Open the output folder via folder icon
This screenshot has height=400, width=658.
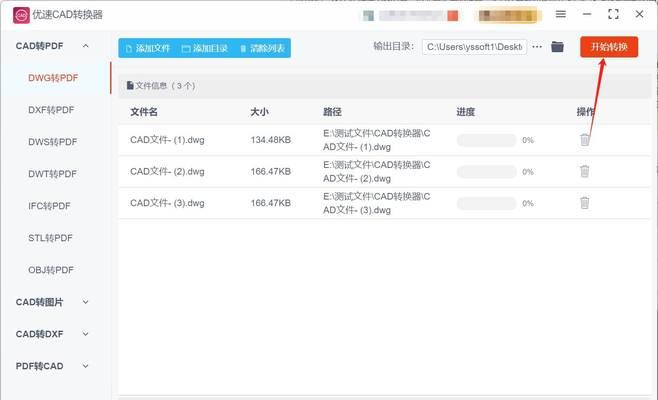pyautogui.click(x=557, y=47)
